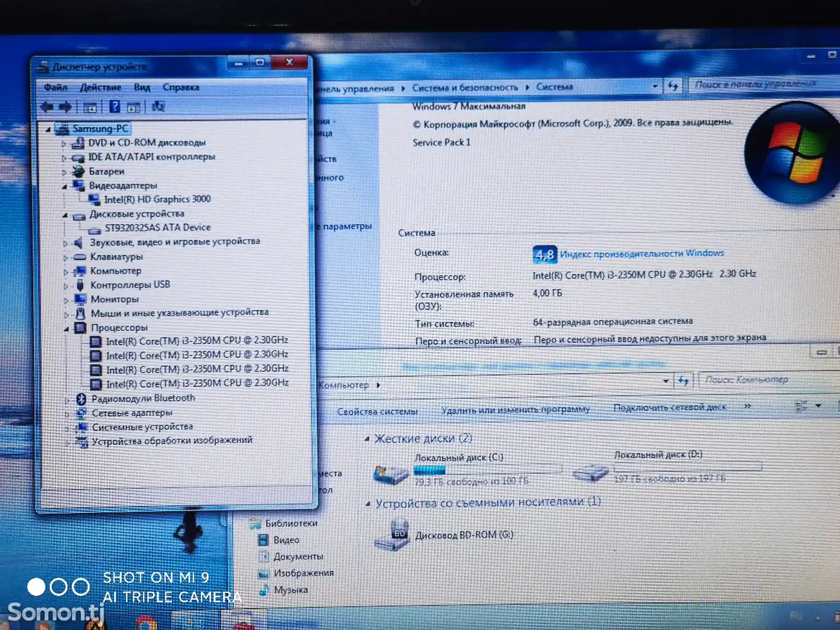The height and width of the screenshot is (630, 840).
Task: Open the Действие menu
Action: [100, 87]
